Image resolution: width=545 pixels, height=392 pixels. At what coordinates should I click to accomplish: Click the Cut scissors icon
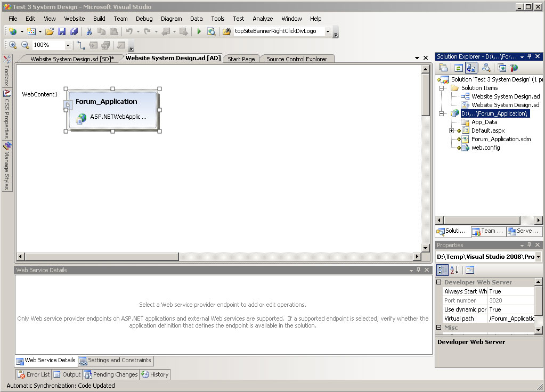(x=90, y=31)
